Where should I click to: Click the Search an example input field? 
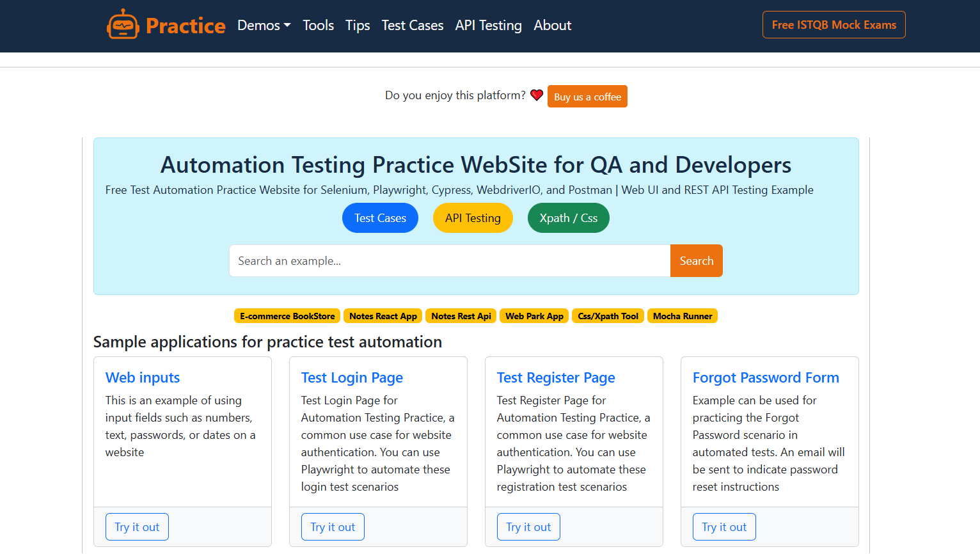(x=448, y=260)
